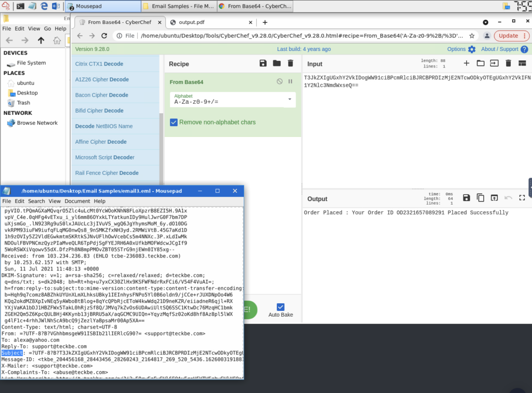
Task: Open Mousepad Help menu
Action: coord(99,201)
